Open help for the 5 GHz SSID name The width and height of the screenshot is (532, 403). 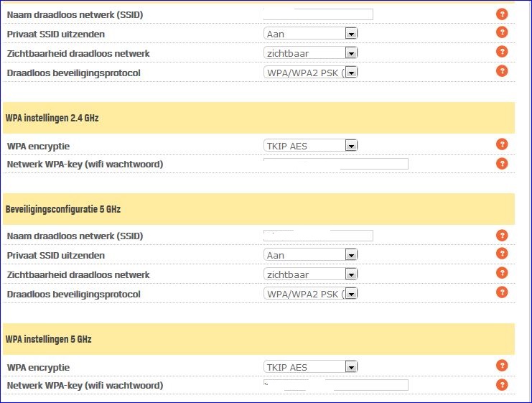[x=502, y=236]
